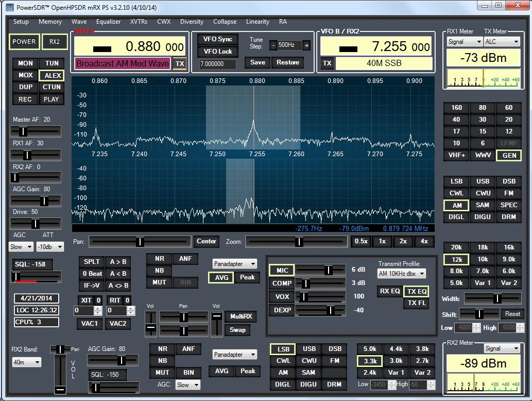Enable the MON monitor button

click(25, 63)
